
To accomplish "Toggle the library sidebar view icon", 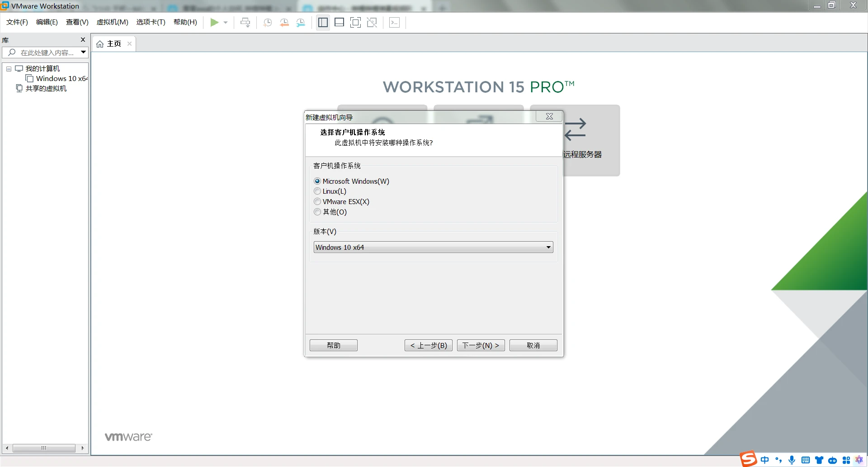I will click(x=323, y=23).
